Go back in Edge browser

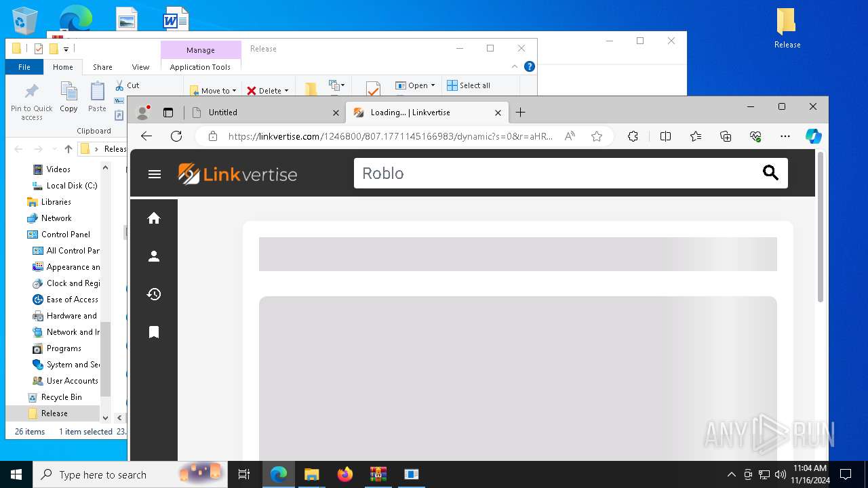pos(146,136)
